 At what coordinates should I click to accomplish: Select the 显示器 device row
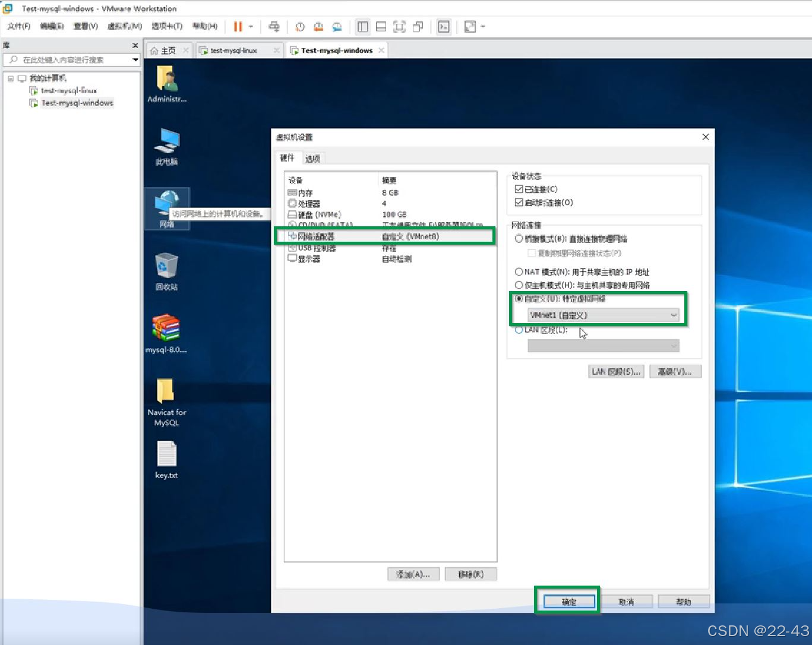tap(390, 259)
